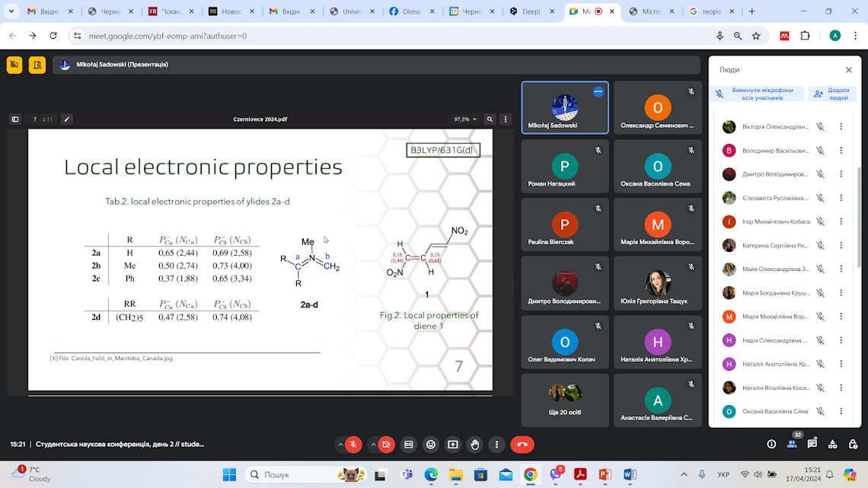The height and width of the screenshot is (488, 868).
Task: Switch to the теорія Google tab
Action: [x=711, y=11]
